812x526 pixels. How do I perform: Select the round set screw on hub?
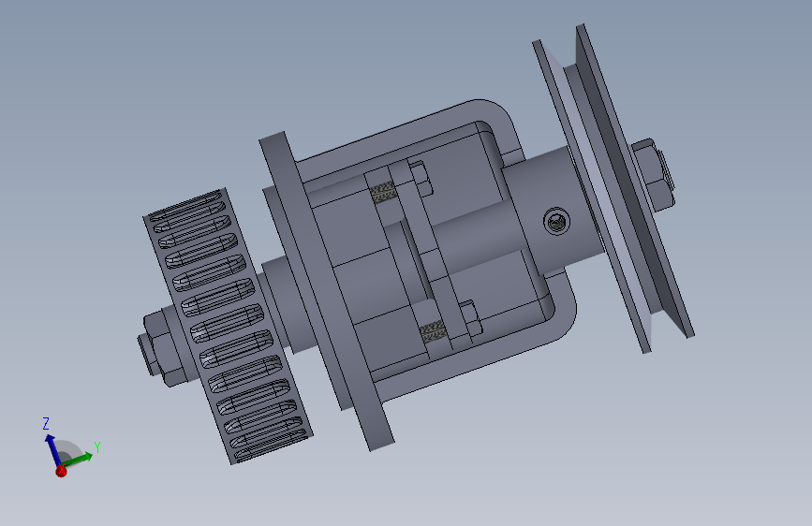[x=556, y=222]
